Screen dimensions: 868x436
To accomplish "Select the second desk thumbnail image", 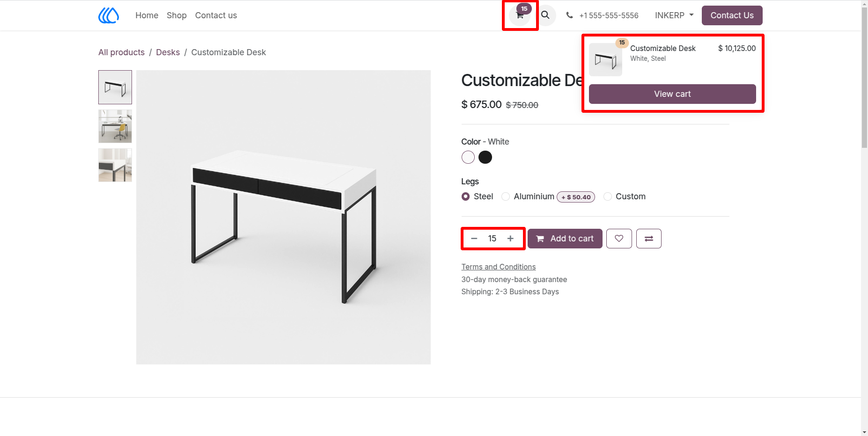I will (x=115, y=126).
